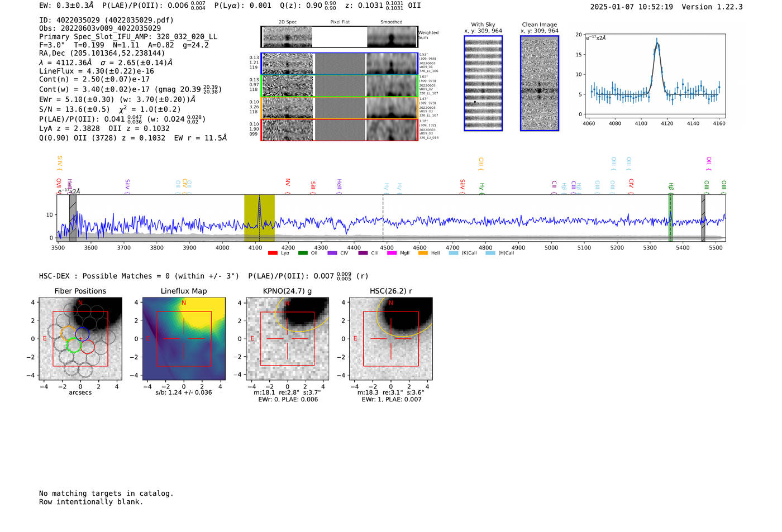Select the LineFlux value line
Viewport: 782px width, 532px height.
pos(97,71)
